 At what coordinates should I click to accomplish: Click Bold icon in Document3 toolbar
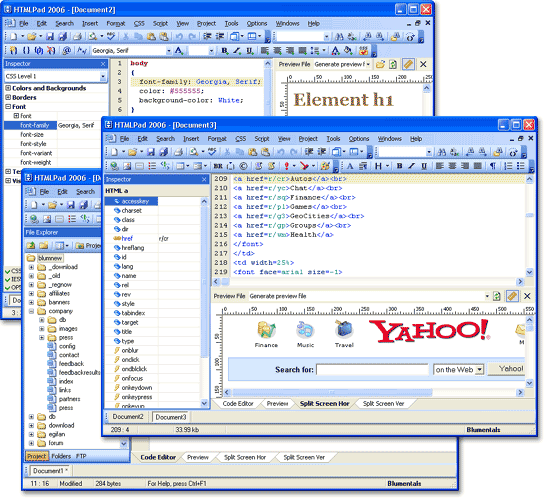coord(399,166)
